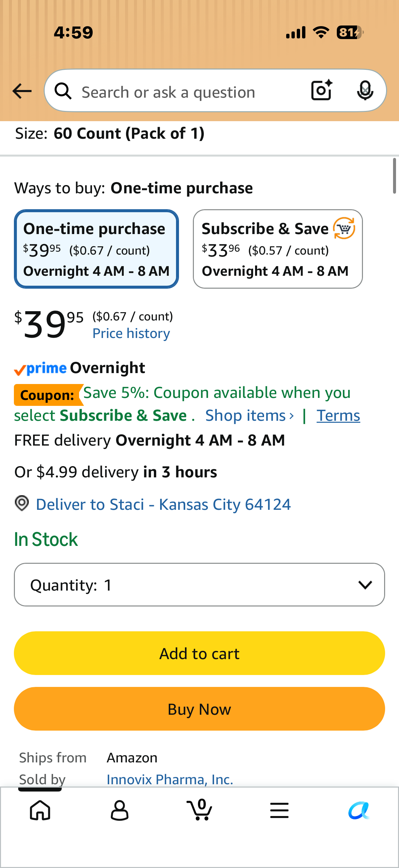Open coupon Terms link
This screenshot has width=399, height=868.
[338, 415]
